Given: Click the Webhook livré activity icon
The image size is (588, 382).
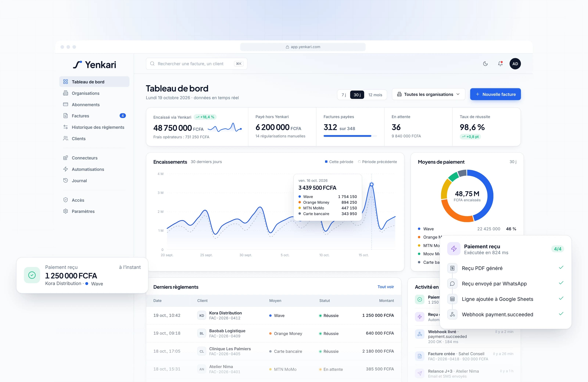Looking at the screenshot, I should point(420,334).
